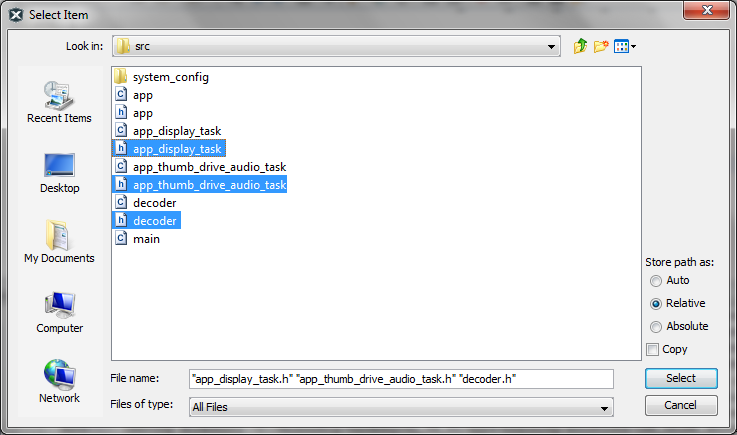This screenshot has height=435, width=737.
Task: Enable the Copy checkbox
Action: [653, 349]
